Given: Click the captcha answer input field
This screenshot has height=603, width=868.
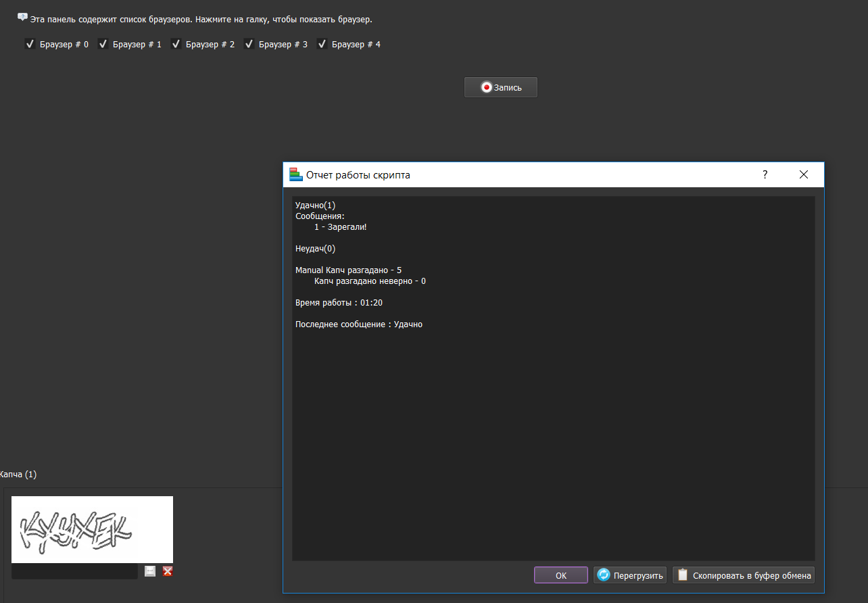Looking at the screenshot, I should tap(74, 571).
